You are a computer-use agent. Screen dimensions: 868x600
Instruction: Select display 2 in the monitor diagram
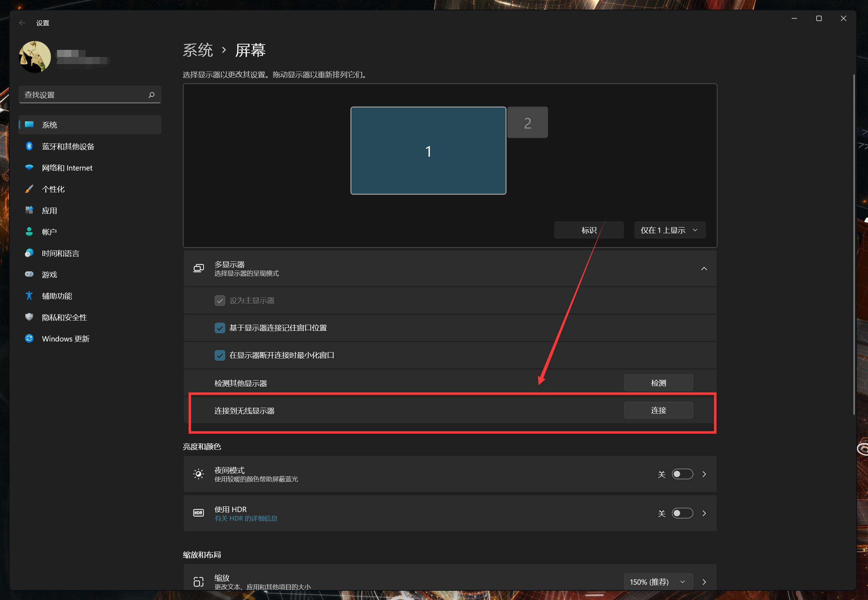pyautogui.click(x=527, y=122)
